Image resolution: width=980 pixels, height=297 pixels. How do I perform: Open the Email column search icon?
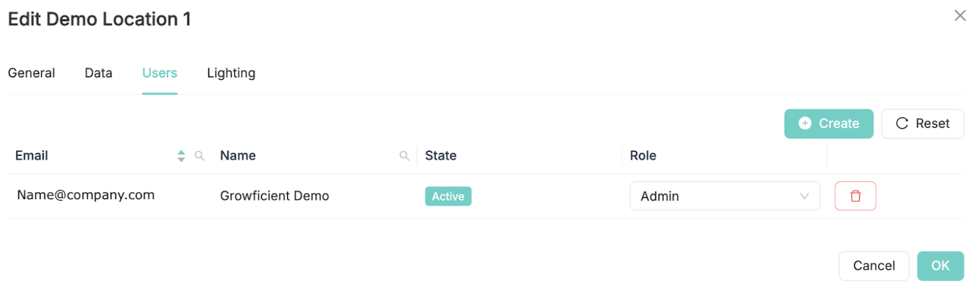click(x=199, y=155)
